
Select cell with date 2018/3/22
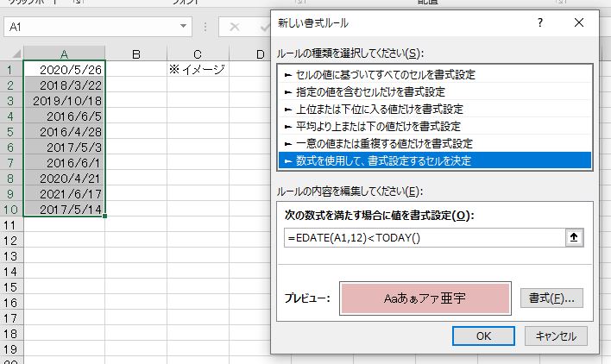point(65,85)
